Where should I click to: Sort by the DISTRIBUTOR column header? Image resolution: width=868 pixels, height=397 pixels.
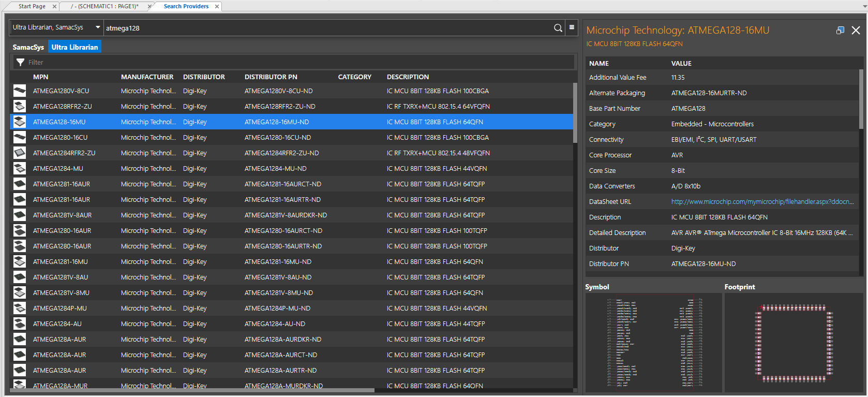(x=204, y=77)
